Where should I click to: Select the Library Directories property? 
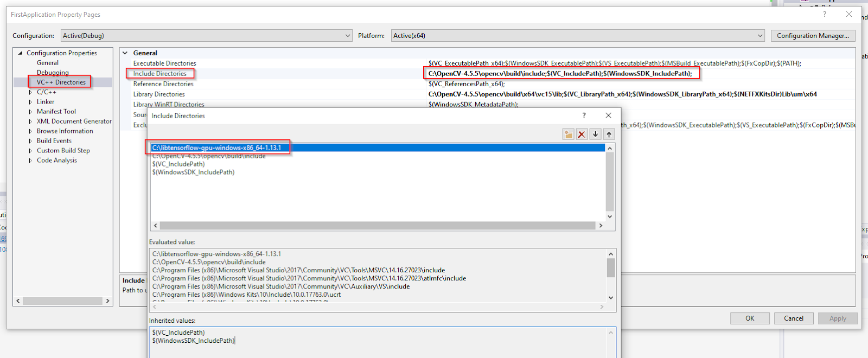click(159, 94)
